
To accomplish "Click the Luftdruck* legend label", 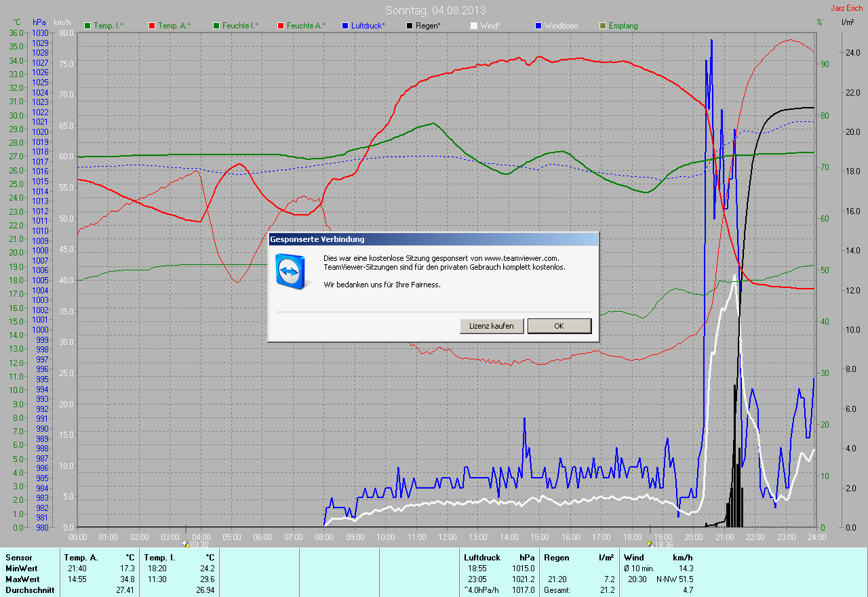I will [368, 26].
